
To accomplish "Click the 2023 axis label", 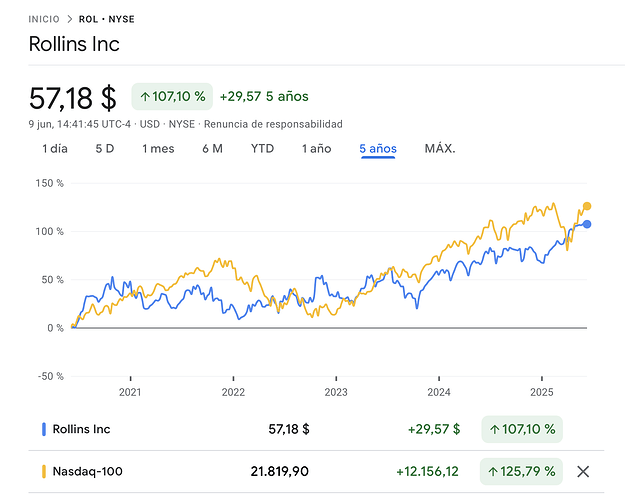I will tap(336, 392).
